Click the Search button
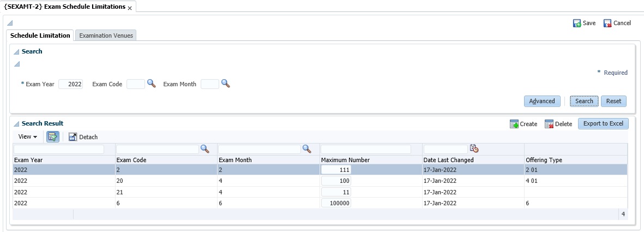 click(x=584, y=101)
